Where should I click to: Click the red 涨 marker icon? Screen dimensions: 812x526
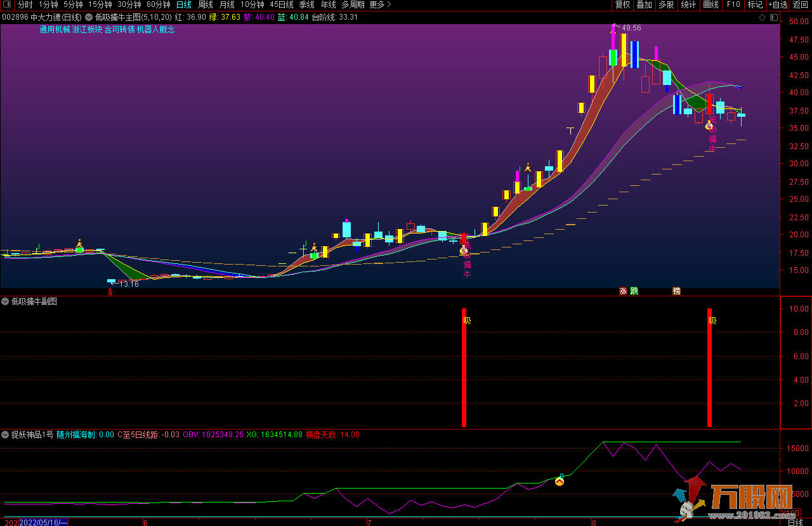coord(623,291)
